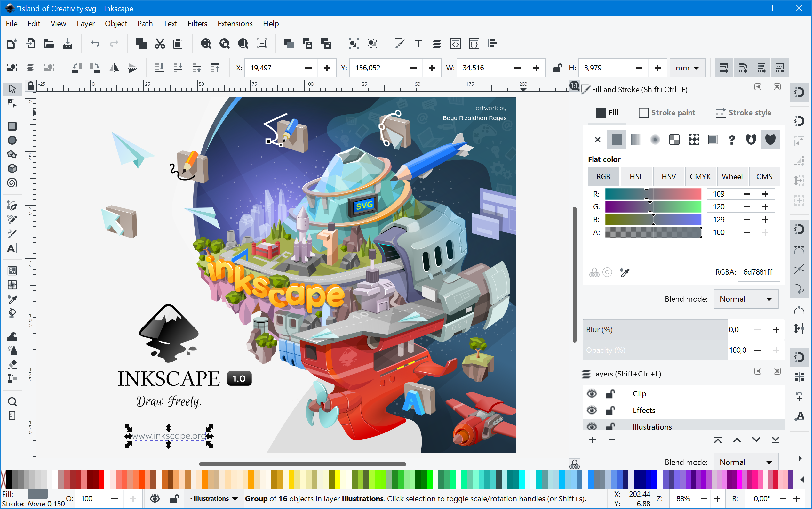Image resolution: width=812 pixels, height=509 pixels.
Task: Open the Filters menu
Action: tap(197, 24)
